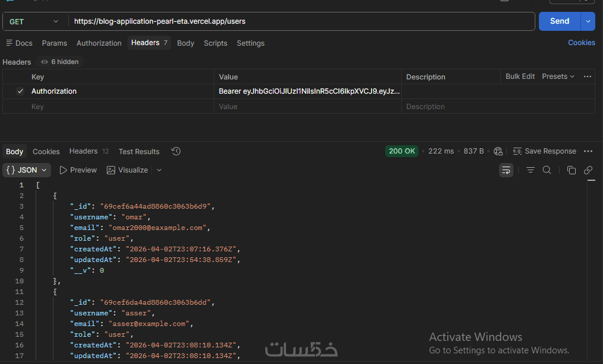The width and height of the screenshot is (603, 364).
Task: Open the Docs tab
Action: 19,43
